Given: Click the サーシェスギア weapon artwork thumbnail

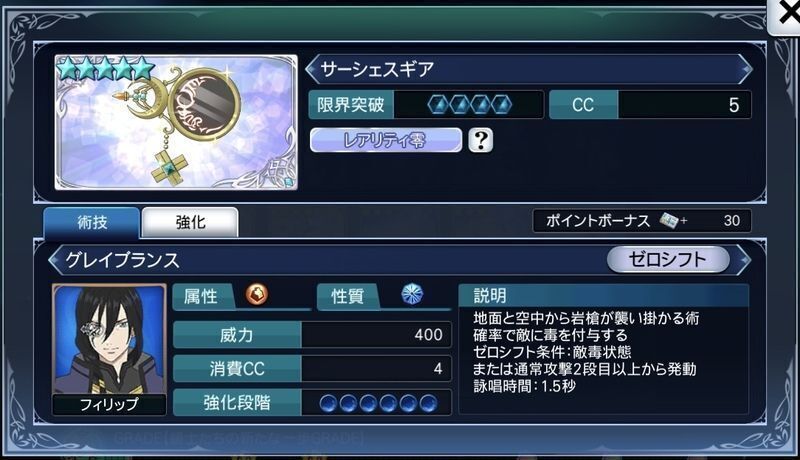Looking at the screenshot, I should pos(176,122).
